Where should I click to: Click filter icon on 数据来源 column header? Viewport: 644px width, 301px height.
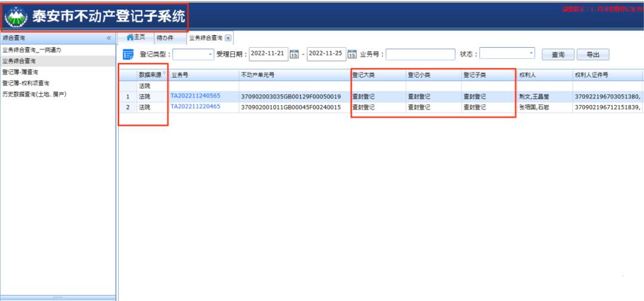tap(165, 73)
